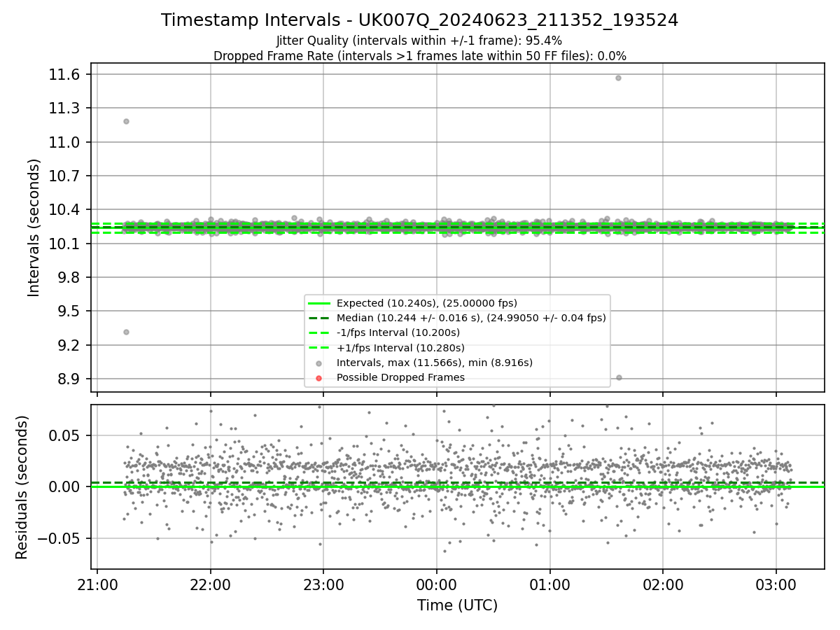The height and width of the screenshot is (630, 840).
Task: Click the 10.7 y-axis tick label
Action: click(x=65, y=176)
